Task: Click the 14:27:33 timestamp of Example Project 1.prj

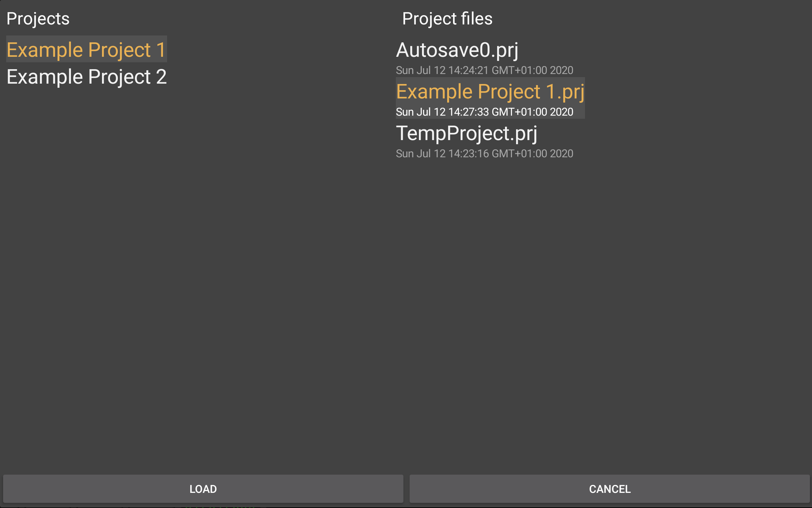Action: [484, 112]
